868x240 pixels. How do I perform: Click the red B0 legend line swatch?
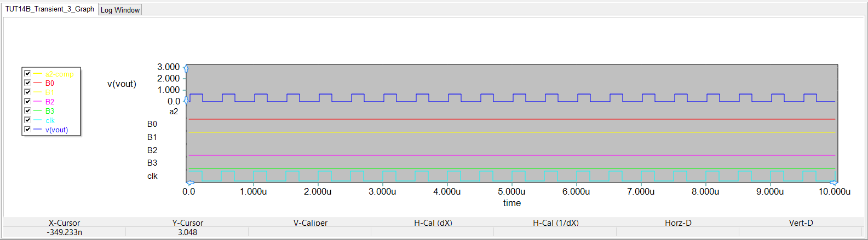point(37,83)
